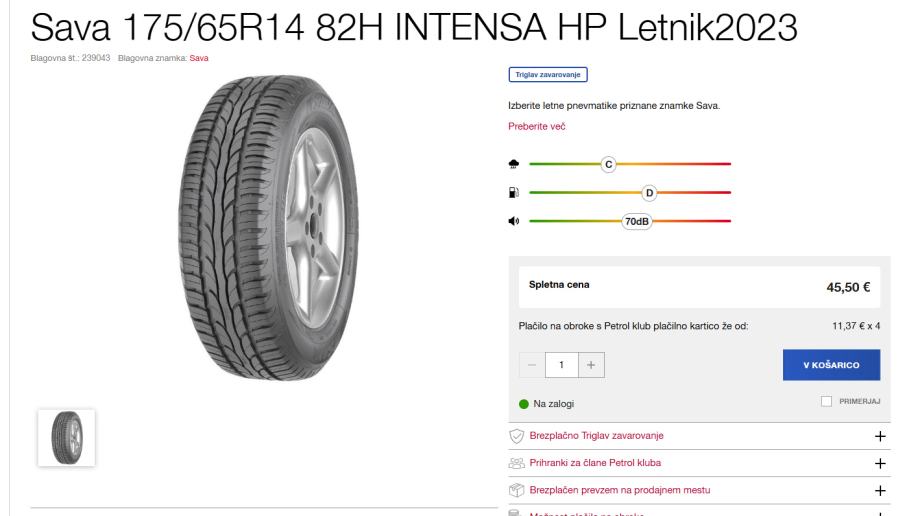Click the wet grip rain cloud icon
Viewport: 920px width, 516px height.
click(513, 164)
